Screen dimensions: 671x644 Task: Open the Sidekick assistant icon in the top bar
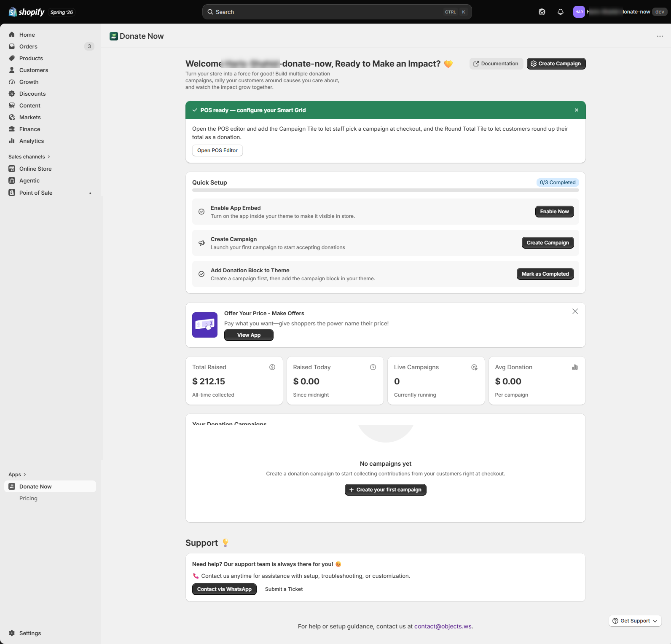point(542,12)
